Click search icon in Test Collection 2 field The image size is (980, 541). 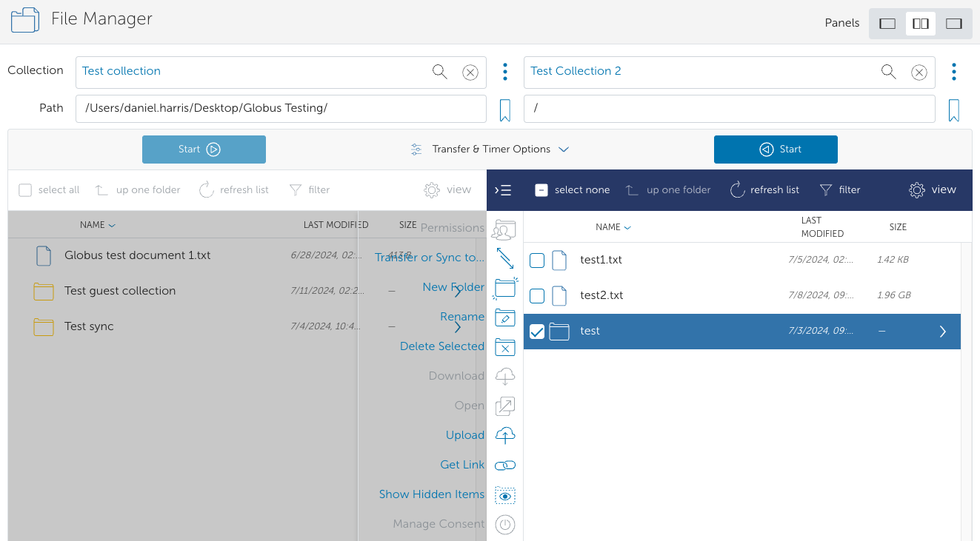click(x=888, y=71)
